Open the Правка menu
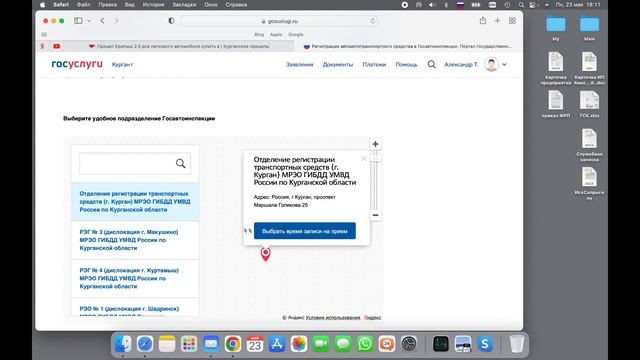The height and width of the screenshot is (360, 640). click(107, 5)
